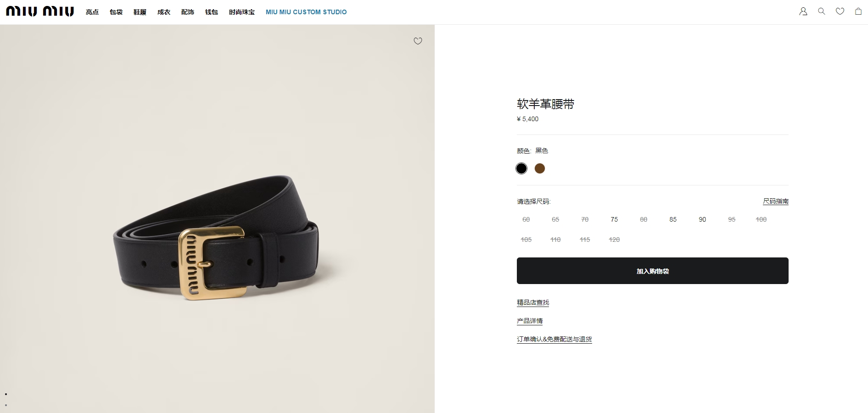The height and width of the screenshot is (413, 868).
Task: Go to homepage via Miu Miu logo
Action: click(x=40, y=11)
